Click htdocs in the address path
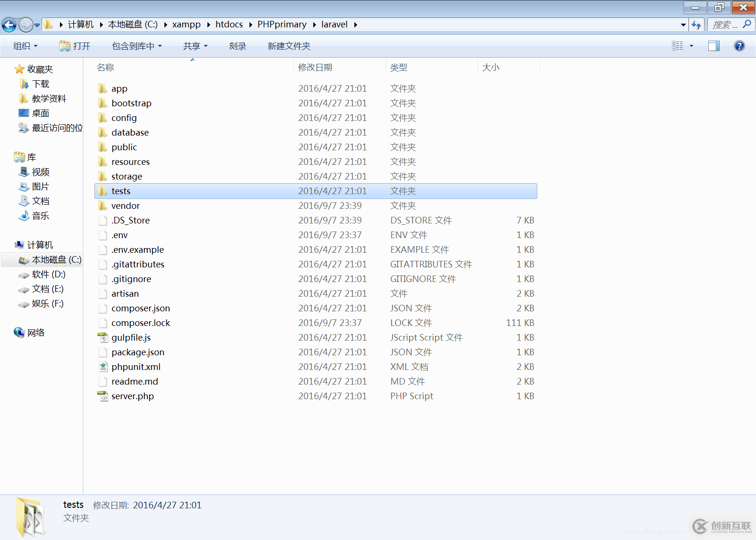 point(229,25)
